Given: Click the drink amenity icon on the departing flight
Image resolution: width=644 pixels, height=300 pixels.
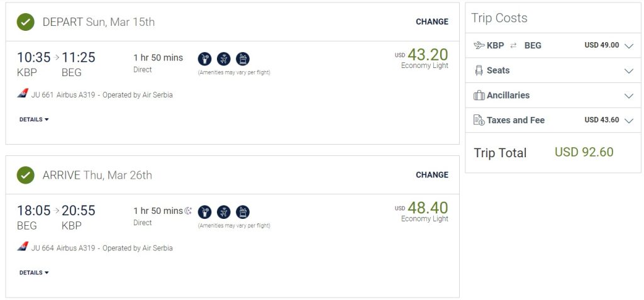Looking at the screenshot, I should pyautogui.click(x=204, y=59).
